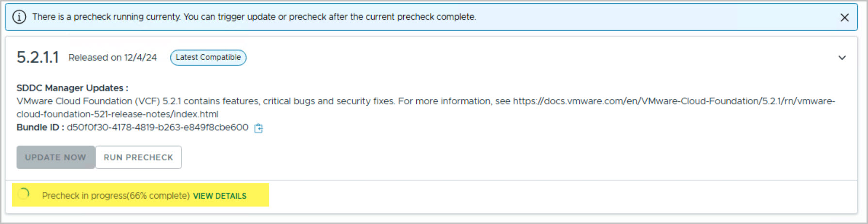This screenshot has height=224, width=868.
Task: Click the Released on 12/4/24 text
Action: point(113,57)
